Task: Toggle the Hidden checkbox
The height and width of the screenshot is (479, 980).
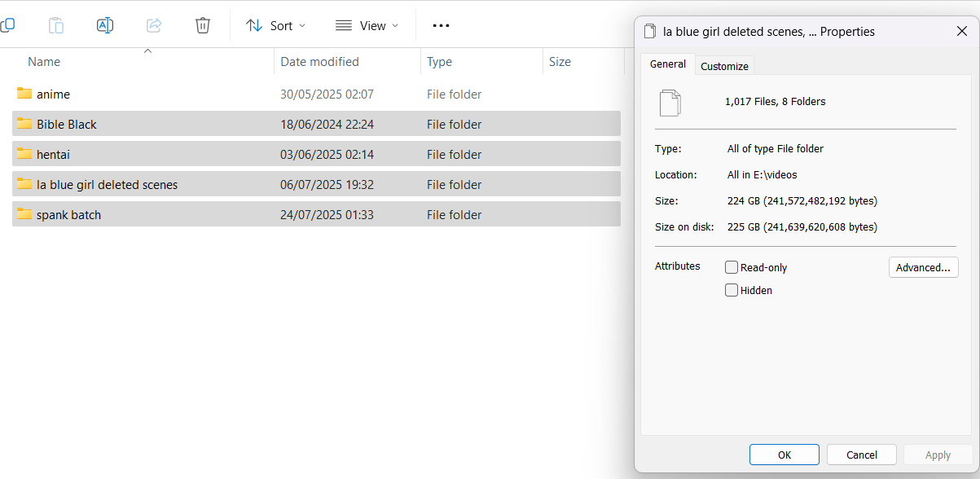Action: [732, 290]
